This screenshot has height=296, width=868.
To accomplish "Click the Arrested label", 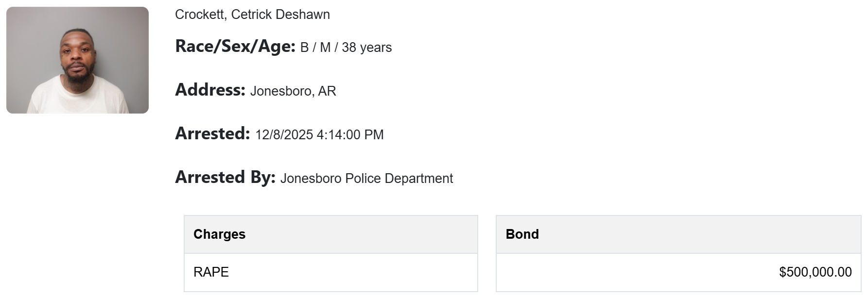I will pyautogui.click(x=212, y=134).
